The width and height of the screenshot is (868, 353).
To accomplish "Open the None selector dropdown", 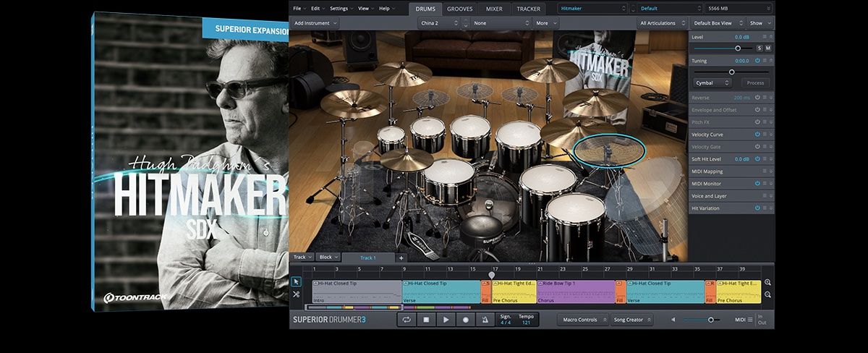I will point(501,23).
